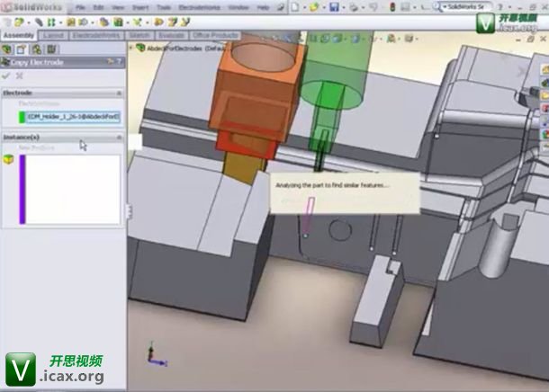Viewport: 549px width, 392px height.
Task: Switch to the Layout tab
Action: [54, 35]
